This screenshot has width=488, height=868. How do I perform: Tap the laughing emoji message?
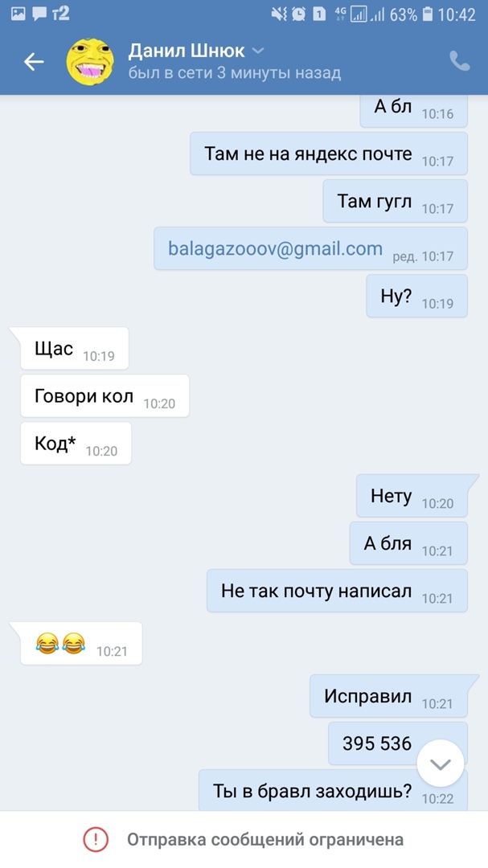point(81,643)
